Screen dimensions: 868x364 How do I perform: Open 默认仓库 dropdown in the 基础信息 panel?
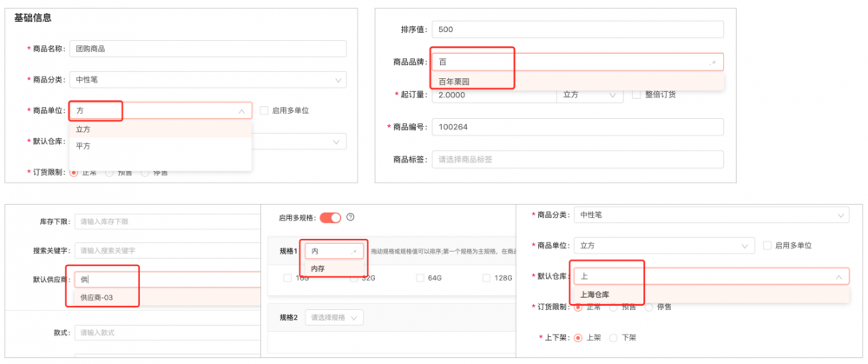coord(299,142)
